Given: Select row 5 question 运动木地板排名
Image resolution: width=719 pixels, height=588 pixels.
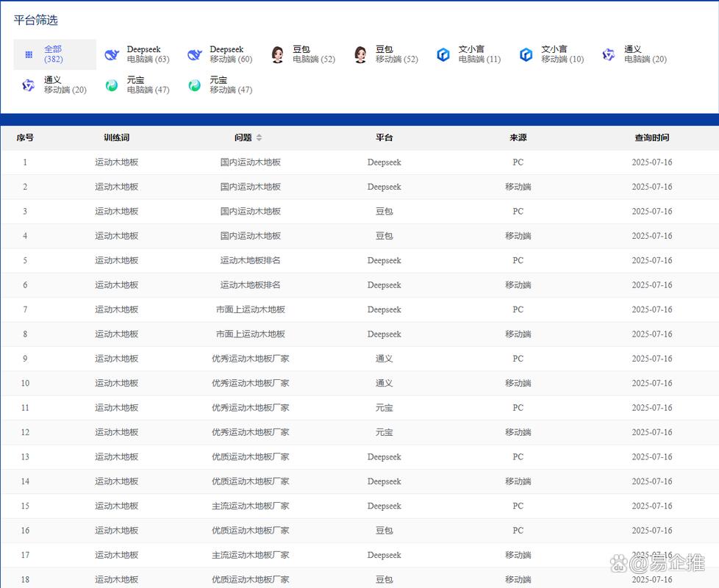Looking at the screenshot, I should 250,260.
